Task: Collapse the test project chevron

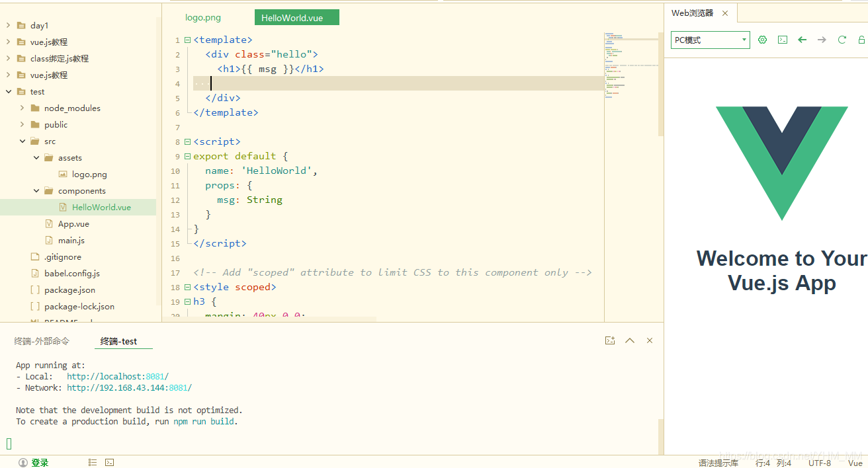Action: tap(8, 91)
